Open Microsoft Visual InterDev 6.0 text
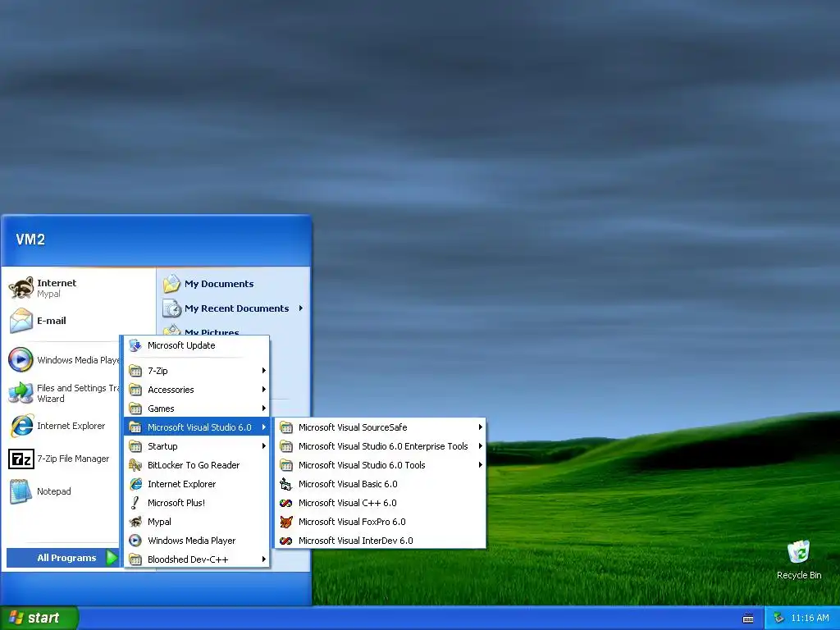The height and width of the screenshot is (630, 840). [356, 541]
